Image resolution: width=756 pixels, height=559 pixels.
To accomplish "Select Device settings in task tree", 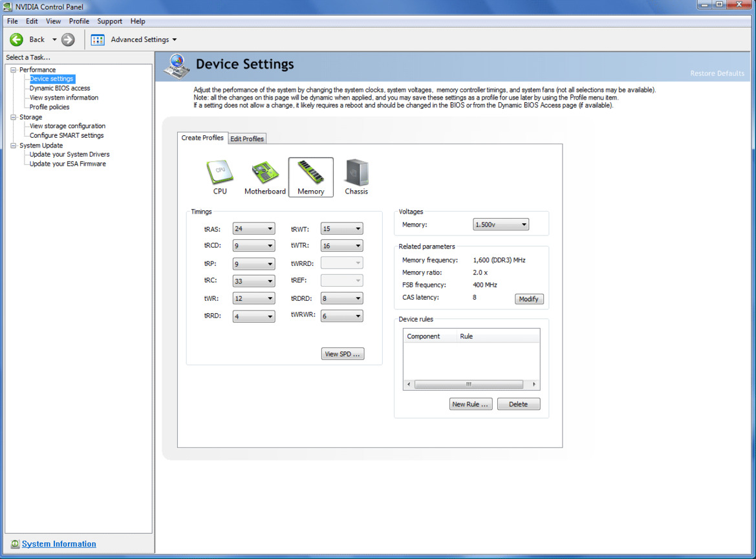I will click(x=52, y=79).
